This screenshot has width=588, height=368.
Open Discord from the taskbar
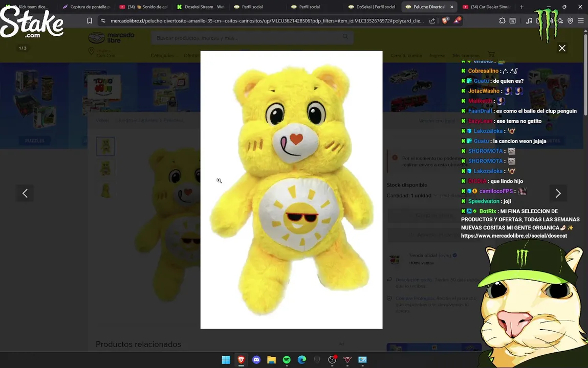click(x=256, y=360)
